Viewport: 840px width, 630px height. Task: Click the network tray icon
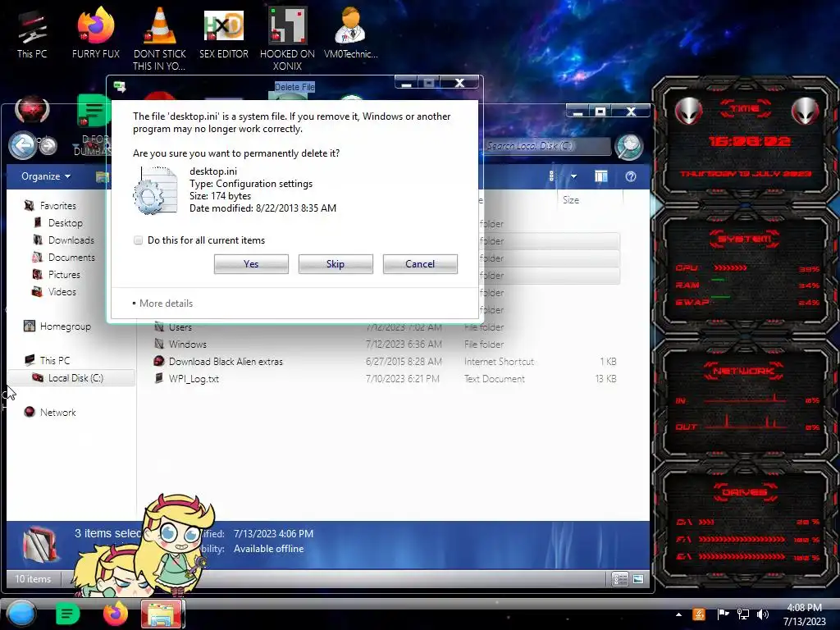(742, 614)
